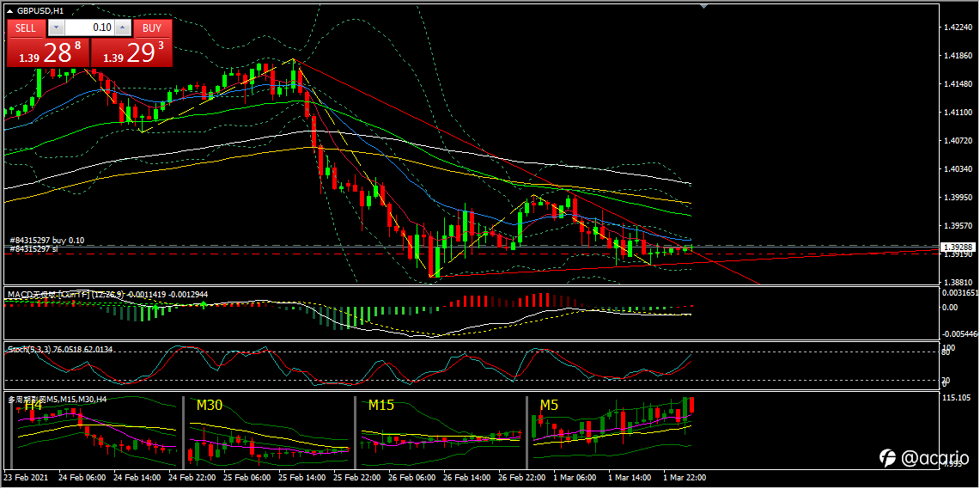980x489 pixels.
Task: Click price axis value 1.42240
Action: pos(959,28)
